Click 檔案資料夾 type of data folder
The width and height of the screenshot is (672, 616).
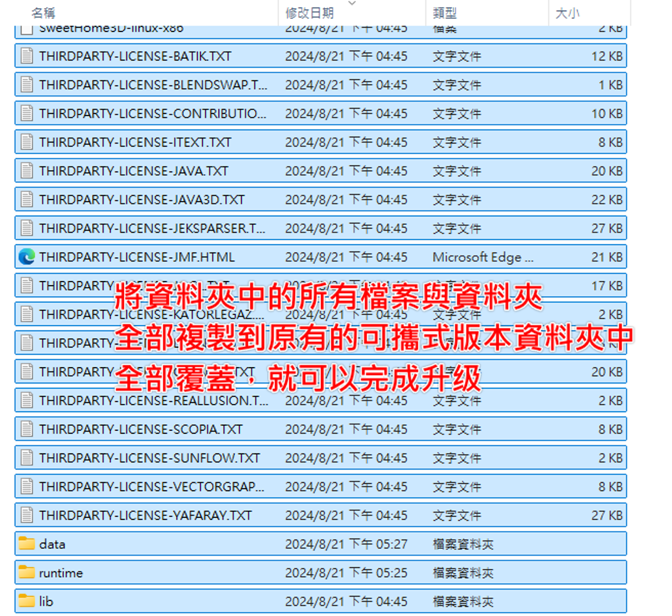[x=463, y=544]
